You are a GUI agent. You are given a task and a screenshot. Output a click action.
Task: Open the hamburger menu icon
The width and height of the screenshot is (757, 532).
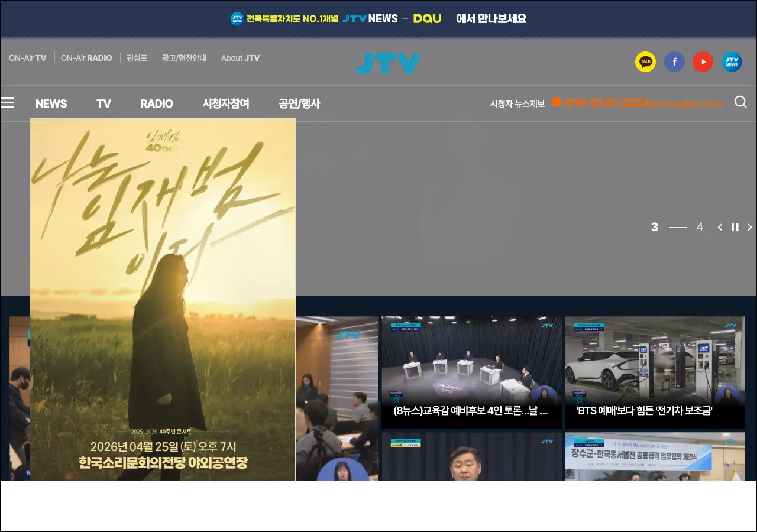tap(7, 103)
